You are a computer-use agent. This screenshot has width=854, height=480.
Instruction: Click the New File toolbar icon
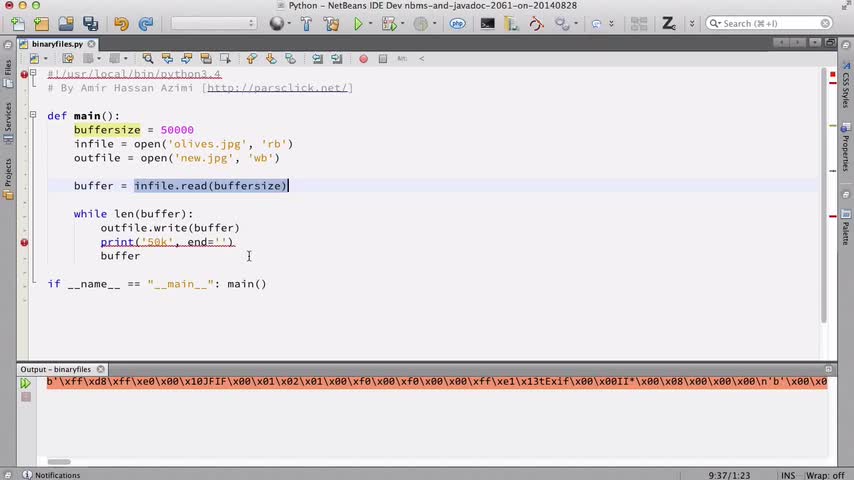(17, 23)
